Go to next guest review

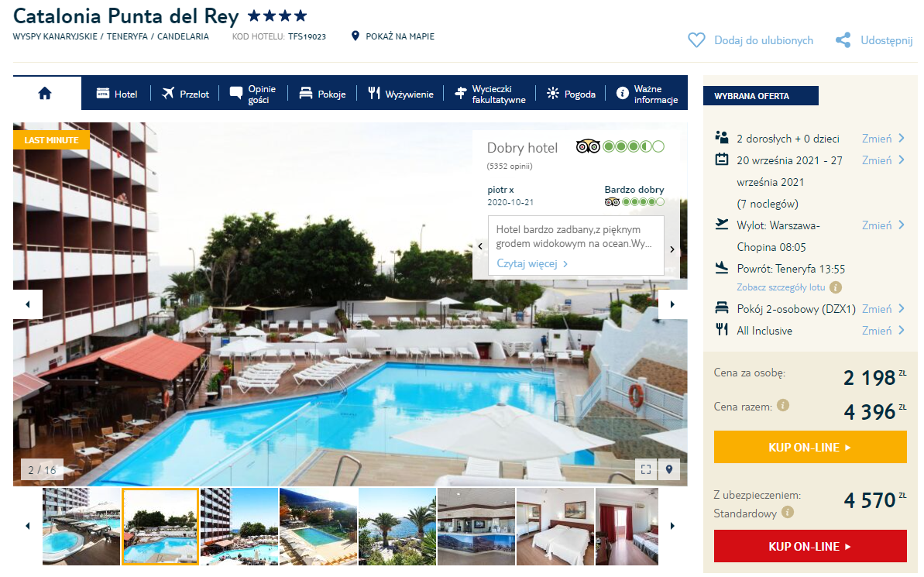click(x=672, y=249)
